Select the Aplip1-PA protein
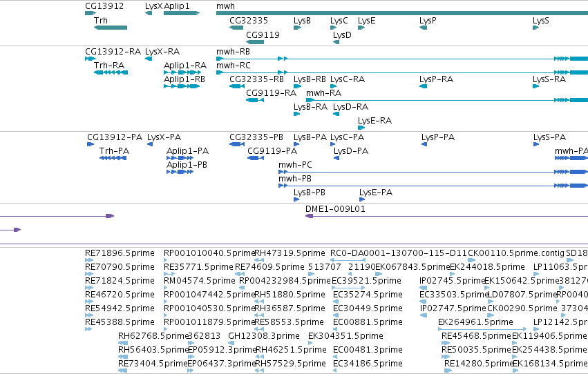588x374 pixels. [x=180, y=158]
